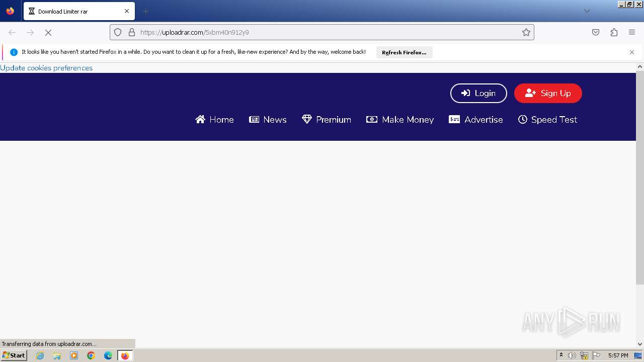The height and width of the screenshot is (362, 644).
Task: Open the News menu item
Action: [x=268, y=120]
